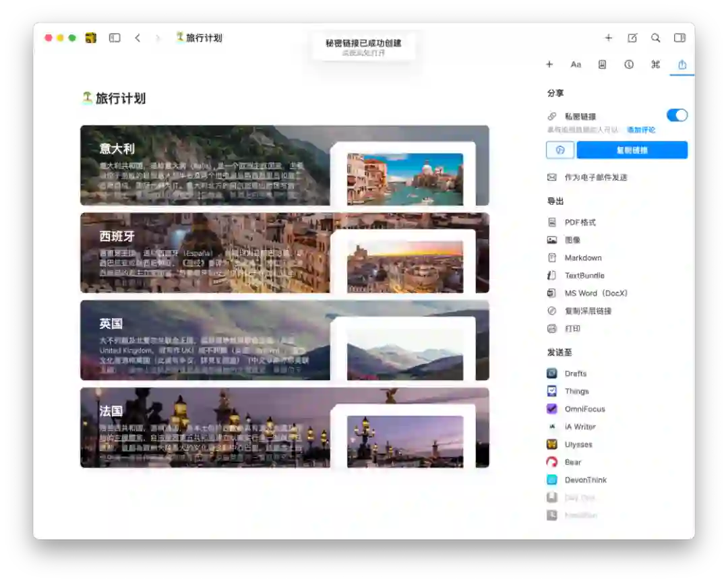This screenshot has width=728, height=583.
Task: Click the 添加评论 link
Action: [x=640, y=130]
